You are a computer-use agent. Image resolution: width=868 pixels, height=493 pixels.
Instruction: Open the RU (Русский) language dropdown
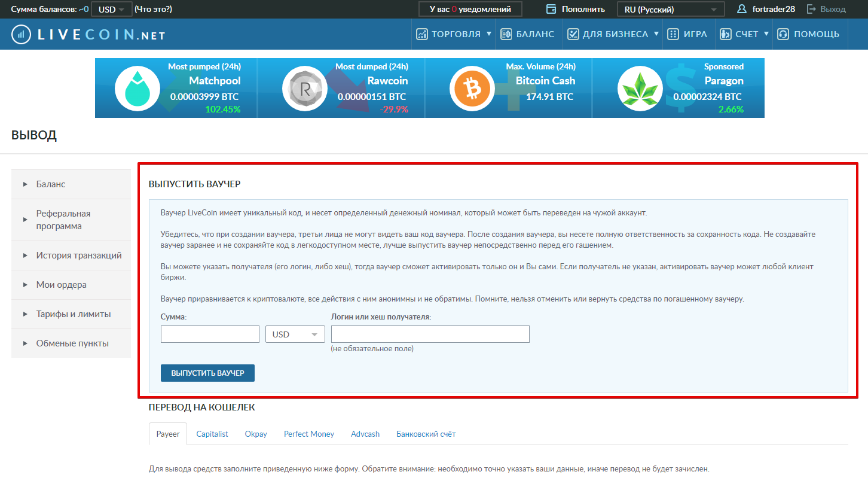point(671,9)
